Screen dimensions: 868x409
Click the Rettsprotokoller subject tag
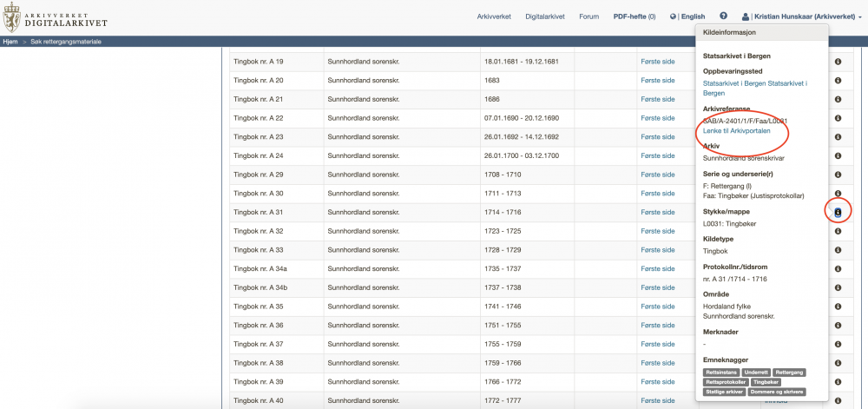[726, 382]
